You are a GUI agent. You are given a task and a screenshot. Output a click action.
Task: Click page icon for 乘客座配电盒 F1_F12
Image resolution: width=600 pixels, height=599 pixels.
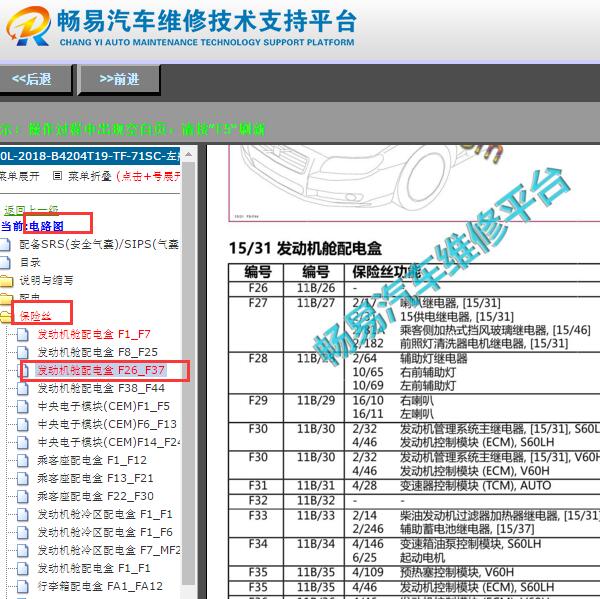(x=23, y=460)
